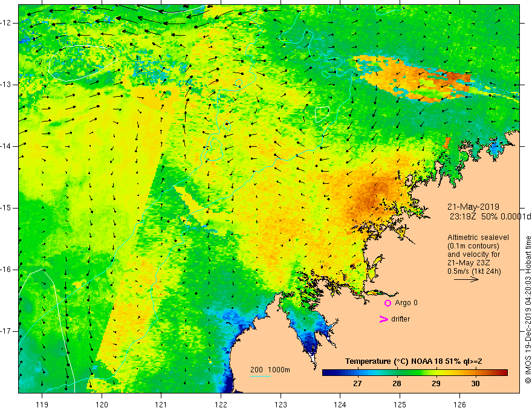Click the latitude axis label -16

pos(6,270)
